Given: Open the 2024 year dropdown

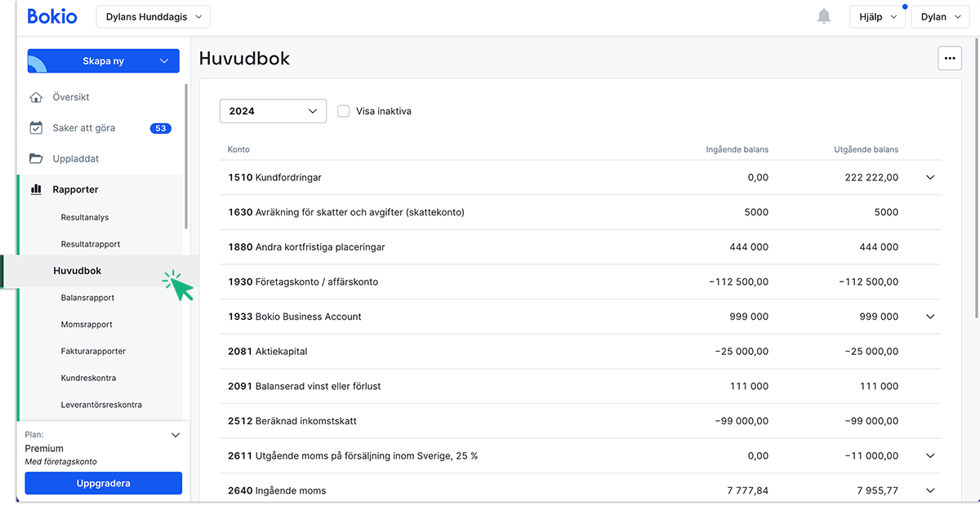Looking at the screenshot, I should [273, 111].
